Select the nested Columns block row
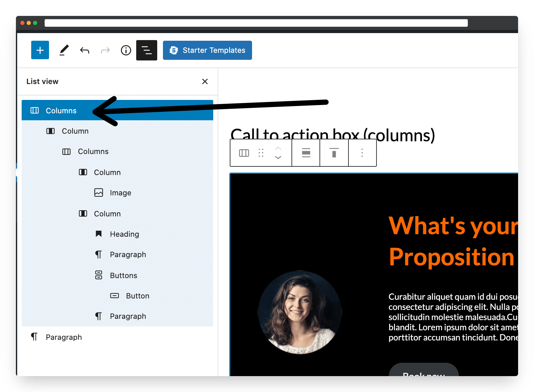 click(x=117, y=151)
